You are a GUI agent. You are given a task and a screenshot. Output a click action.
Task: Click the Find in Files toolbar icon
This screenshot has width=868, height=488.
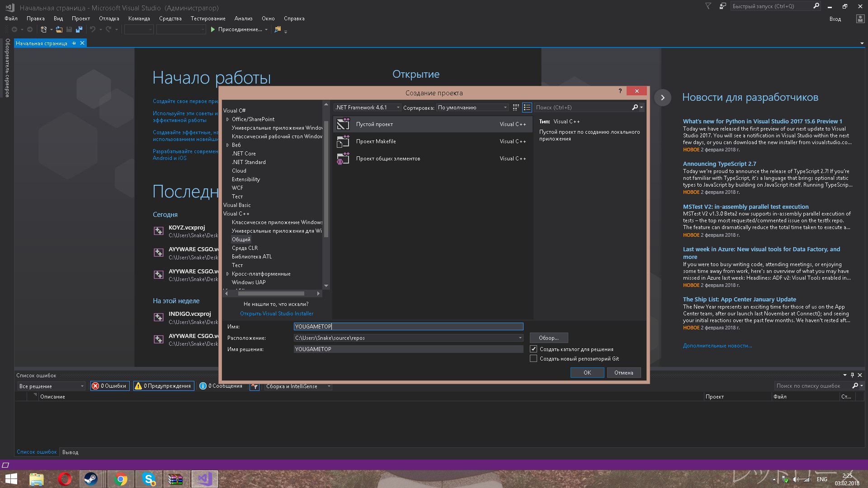coord(278,29)
